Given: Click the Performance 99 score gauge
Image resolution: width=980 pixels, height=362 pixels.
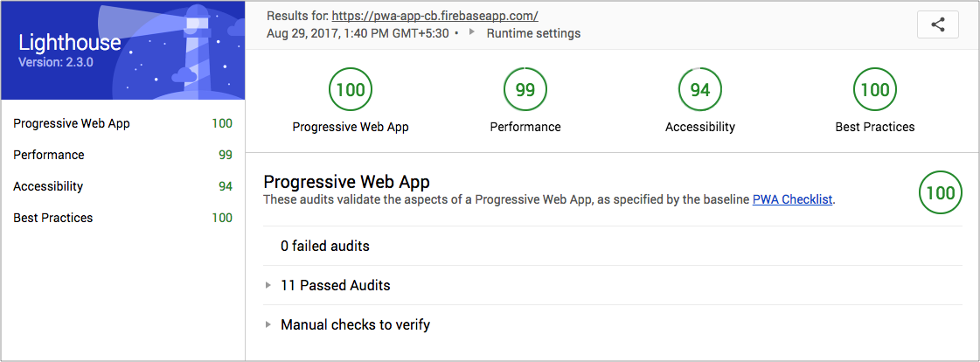Looking at the screenshot, I should (x=525, y=89).
